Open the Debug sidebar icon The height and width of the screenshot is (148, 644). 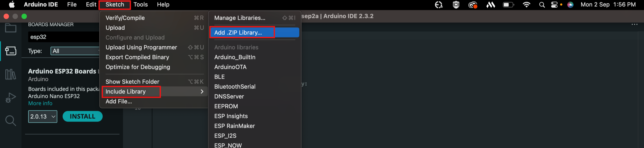tap(11, 97)
